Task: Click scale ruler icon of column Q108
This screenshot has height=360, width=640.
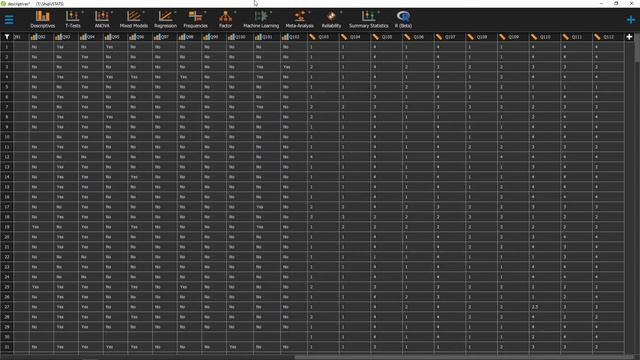Action: [471, 37]
